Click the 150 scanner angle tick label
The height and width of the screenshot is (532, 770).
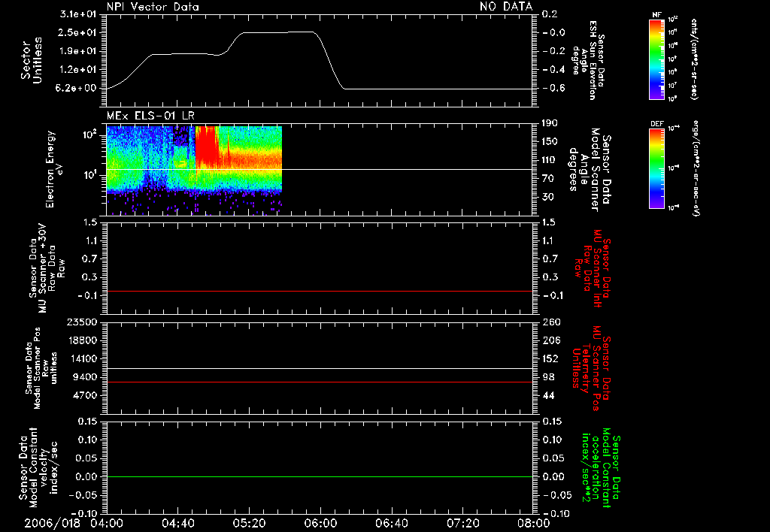pyautogui.click(x=550, y=142)
